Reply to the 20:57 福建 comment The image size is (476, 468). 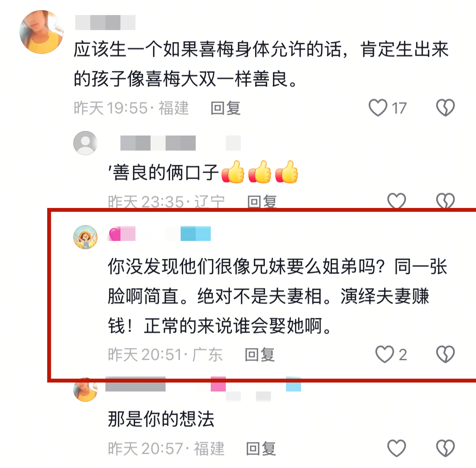(x=261, y=449)
